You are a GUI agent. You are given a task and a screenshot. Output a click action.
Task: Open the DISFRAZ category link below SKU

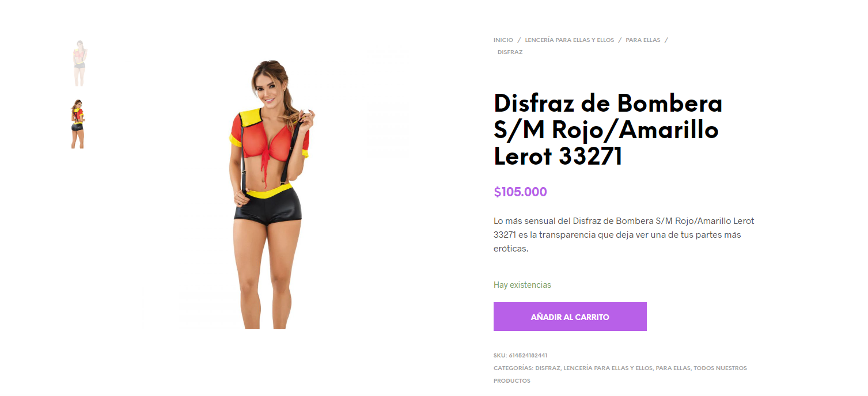pyautogui.click(x=548, y=368)
